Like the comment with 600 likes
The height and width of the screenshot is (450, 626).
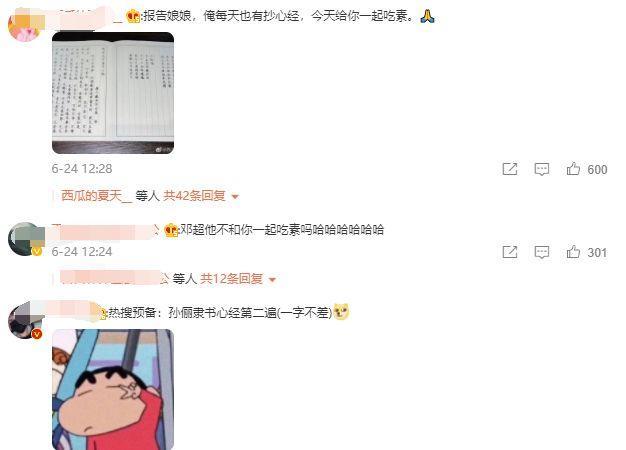tap(573, 169)
